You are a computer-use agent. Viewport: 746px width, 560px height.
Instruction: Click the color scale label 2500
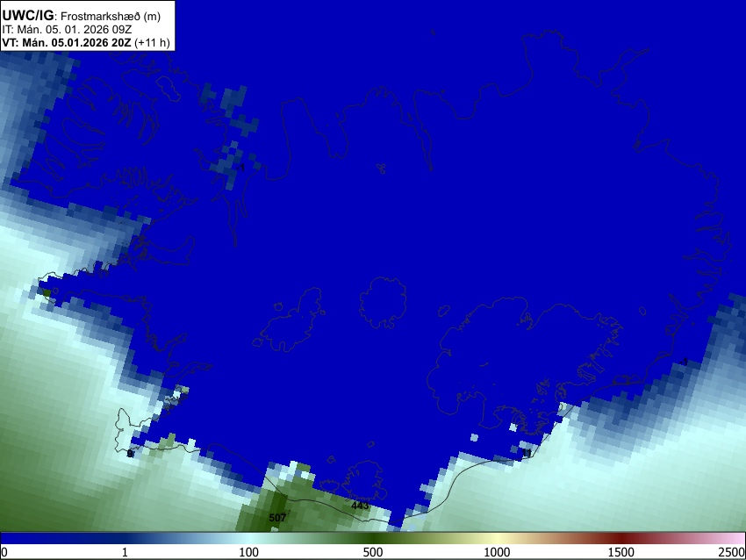(x=732, y=552)
